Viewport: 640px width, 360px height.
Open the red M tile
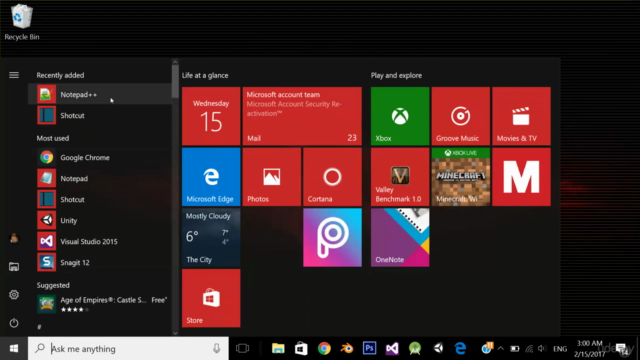point(521,177)
